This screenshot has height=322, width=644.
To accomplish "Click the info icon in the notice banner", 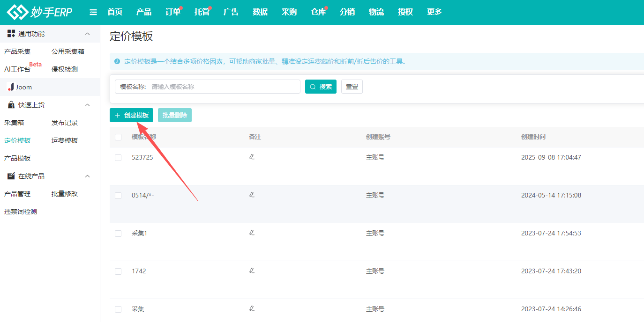I will point(117,61).
